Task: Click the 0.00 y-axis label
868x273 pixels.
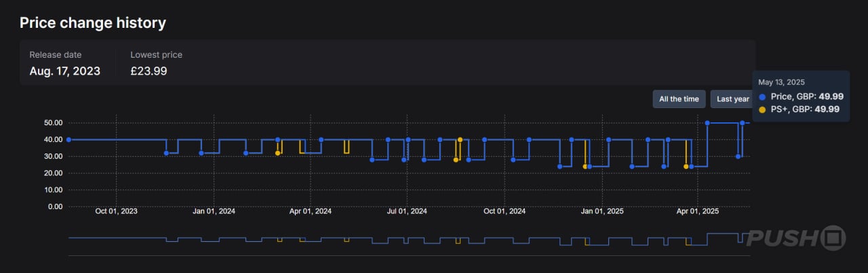Action: (x=55, y=206)
